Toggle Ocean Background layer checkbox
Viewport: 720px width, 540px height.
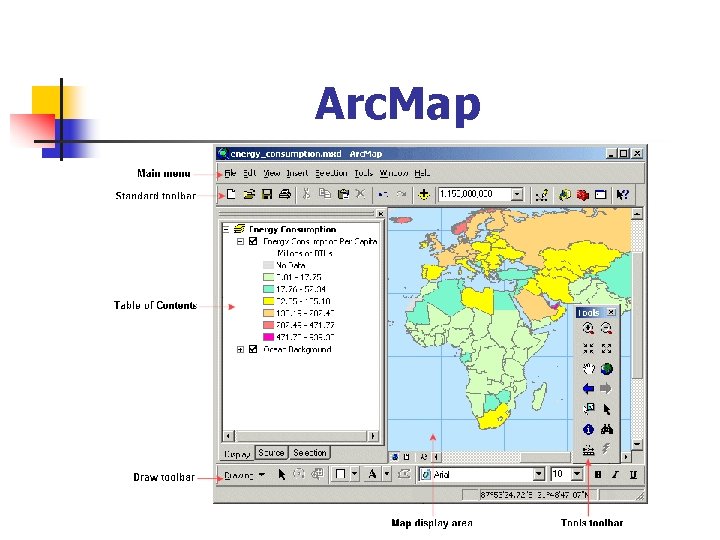point(253,349)
